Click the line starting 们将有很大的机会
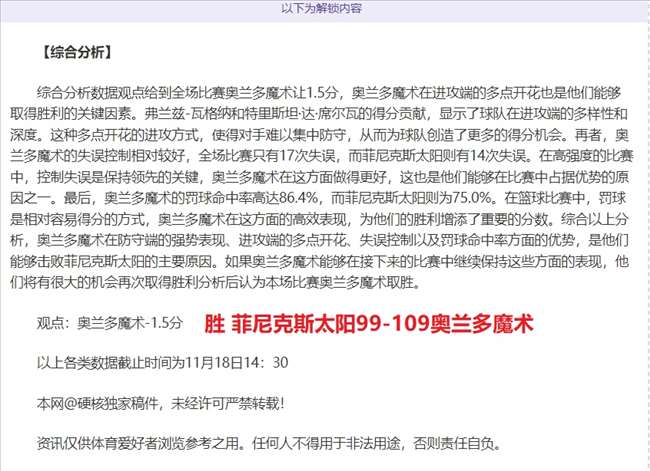Screen dimensions: 650x471 [x=216, y=283]
